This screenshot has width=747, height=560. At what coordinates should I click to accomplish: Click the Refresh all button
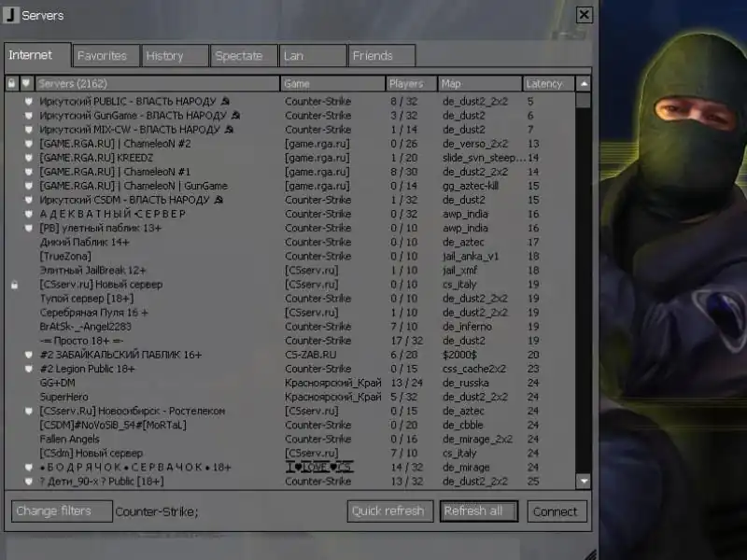(479, 511)
